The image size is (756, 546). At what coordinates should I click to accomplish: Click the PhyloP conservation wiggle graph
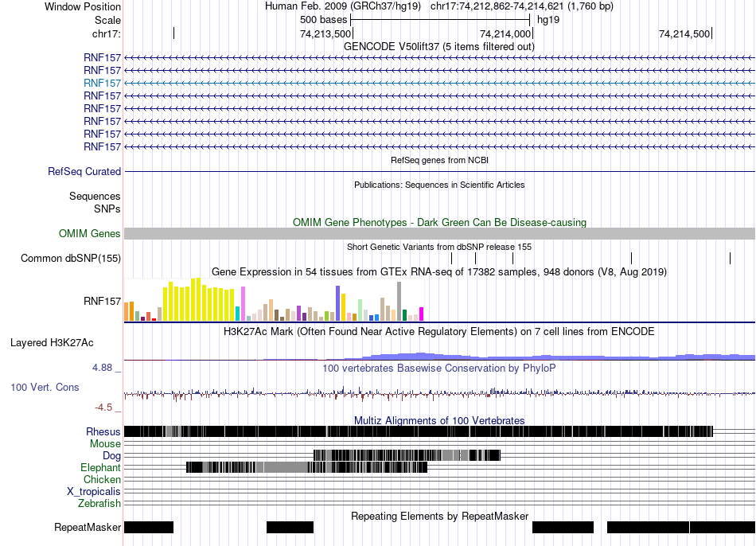(x=439, y=393)
